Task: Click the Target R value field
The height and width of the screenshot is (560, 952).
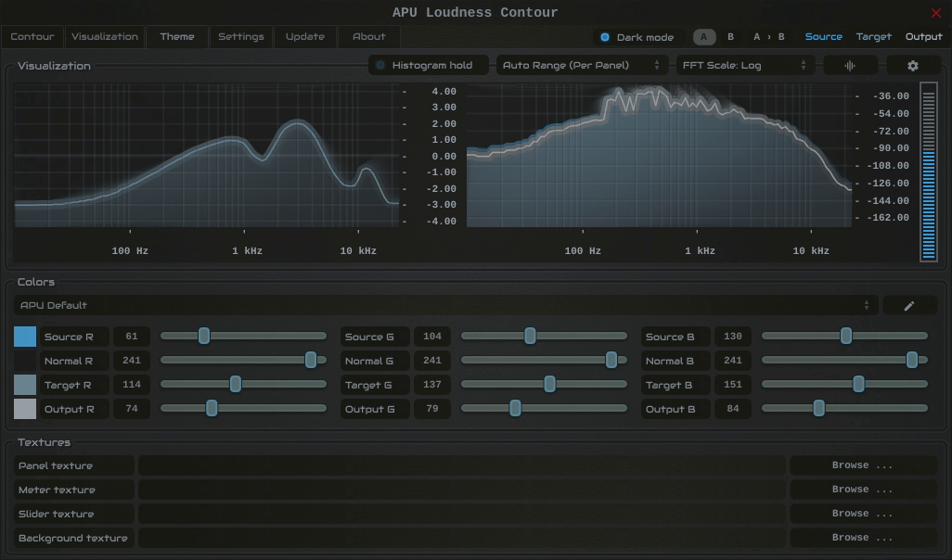Action: (x=132, y=385)
